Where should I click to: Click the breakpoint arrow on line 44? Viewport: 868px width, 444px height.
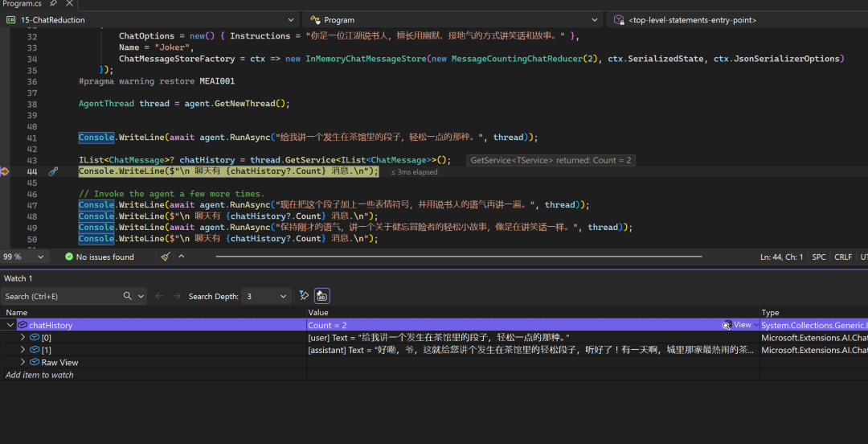tap(6, 171)
